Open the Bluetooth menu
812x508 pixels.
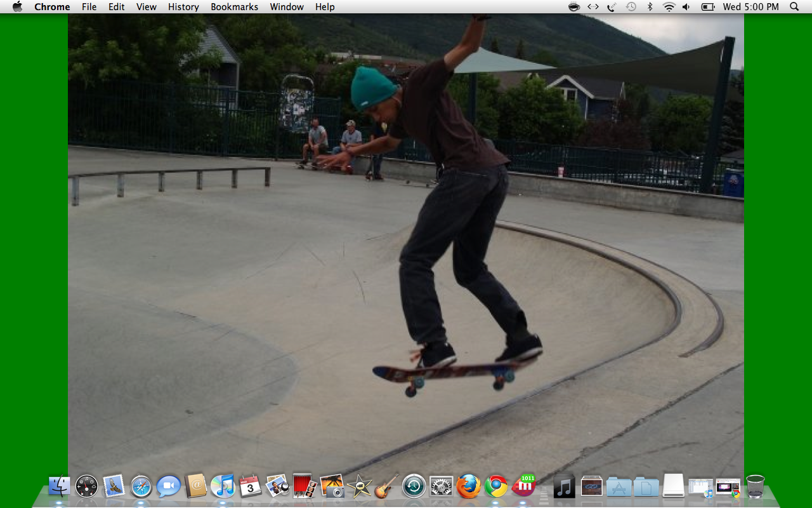(x=649, y=6)
